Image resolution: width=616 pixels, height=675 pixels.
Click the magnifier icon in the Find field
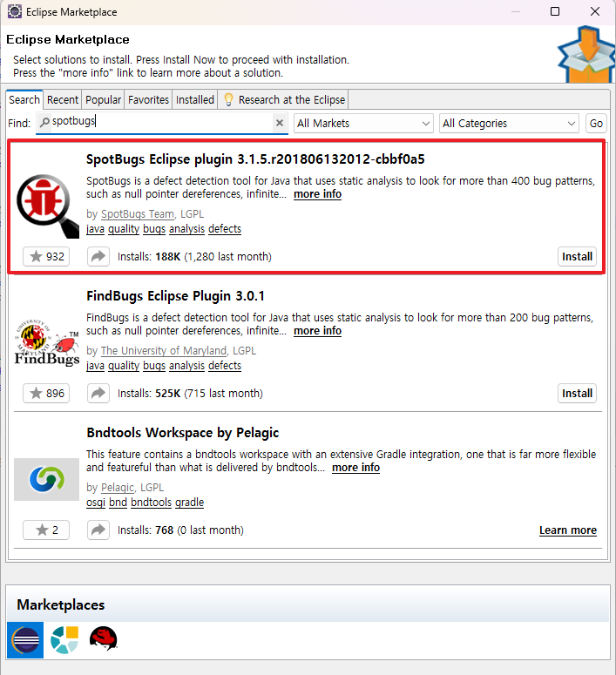point(44,123)
